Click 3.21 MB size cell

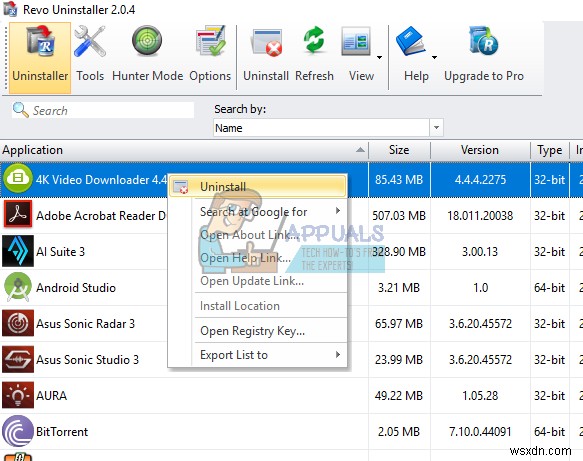click(x=399, y=288)
